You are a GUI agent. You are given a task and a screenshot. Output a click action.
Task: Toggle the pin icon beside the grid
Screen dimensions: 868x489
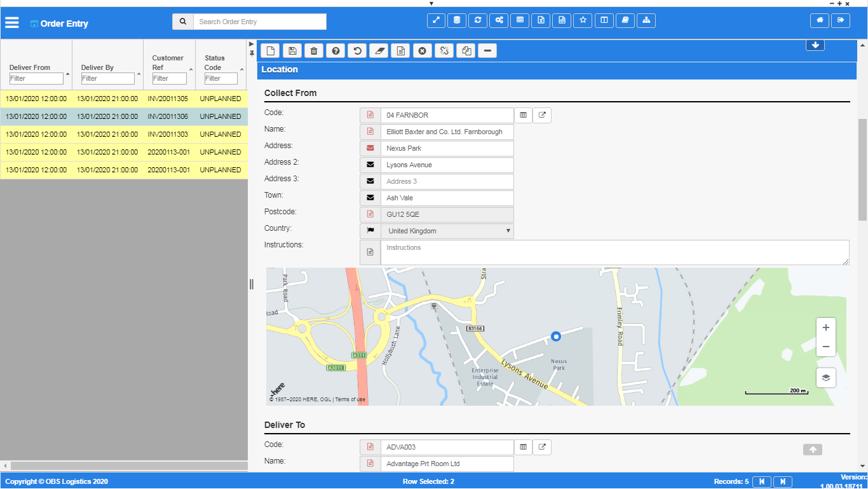[x=252, y=53]
